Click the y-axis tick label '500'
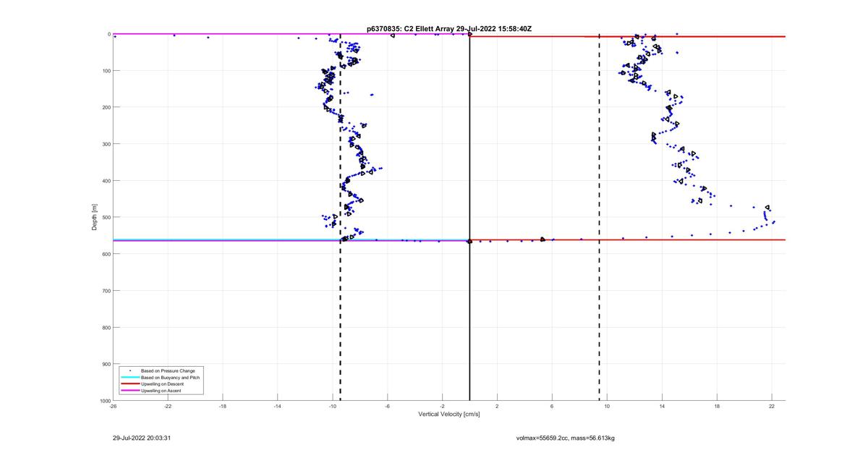The height and width of the screenshot is (450, 868). click(106, 217)
